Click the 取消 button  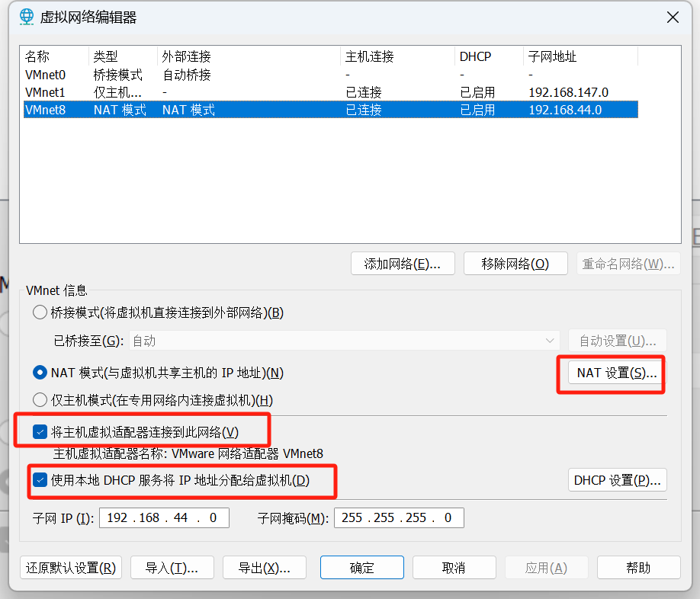[x=454, y=567]
